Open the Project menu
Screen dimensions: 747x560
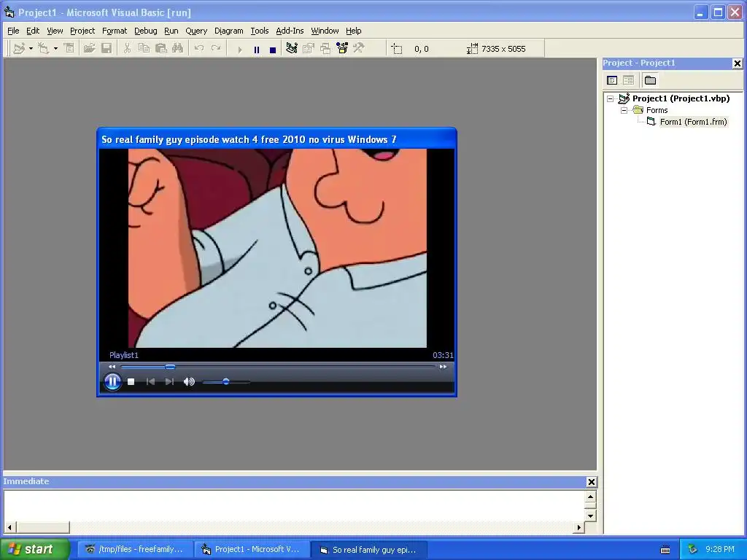tap(82, 31)
